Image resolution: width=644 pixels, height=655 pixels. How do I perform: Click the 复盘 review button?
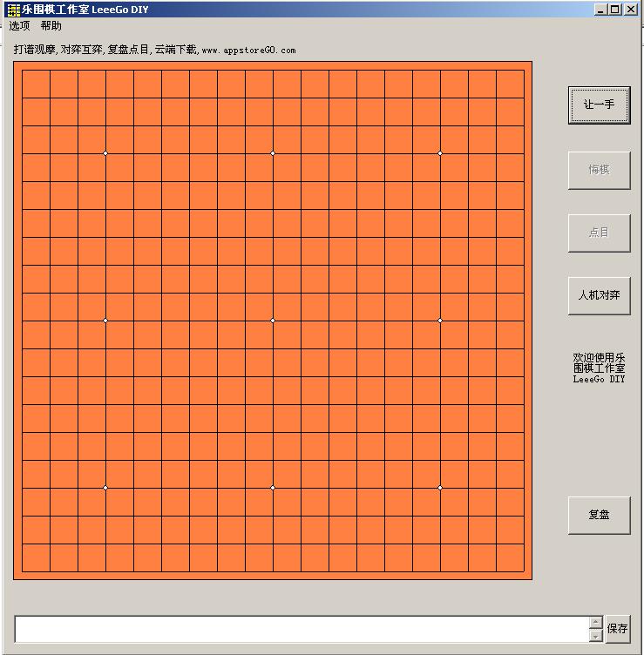pos(599,515)
